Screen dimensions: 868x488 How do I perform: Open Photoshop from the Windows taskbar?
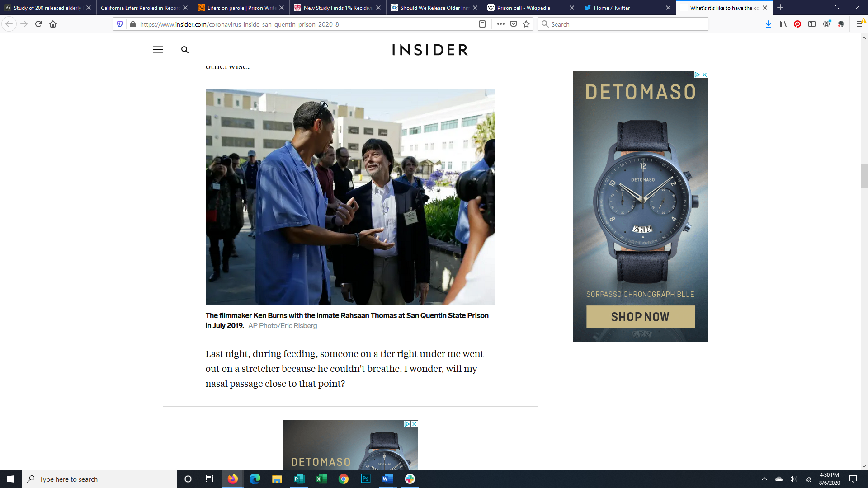tap(365, 479)
